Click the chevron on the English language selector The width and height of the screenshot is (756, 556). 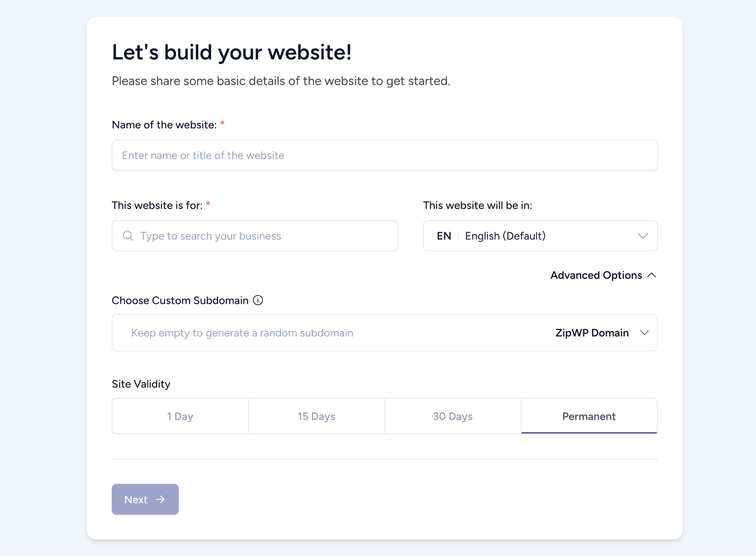click(x=643, y=235)
